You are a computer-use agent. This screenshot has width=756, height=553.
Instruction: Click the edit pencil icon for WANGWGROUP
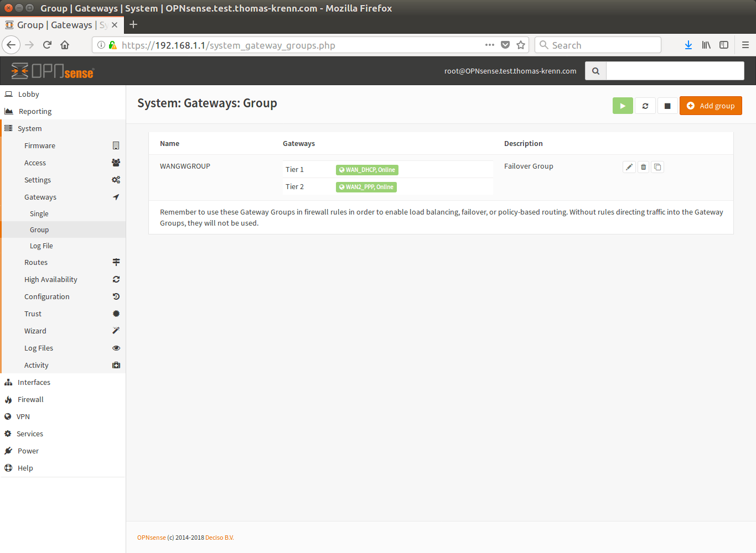629,167
